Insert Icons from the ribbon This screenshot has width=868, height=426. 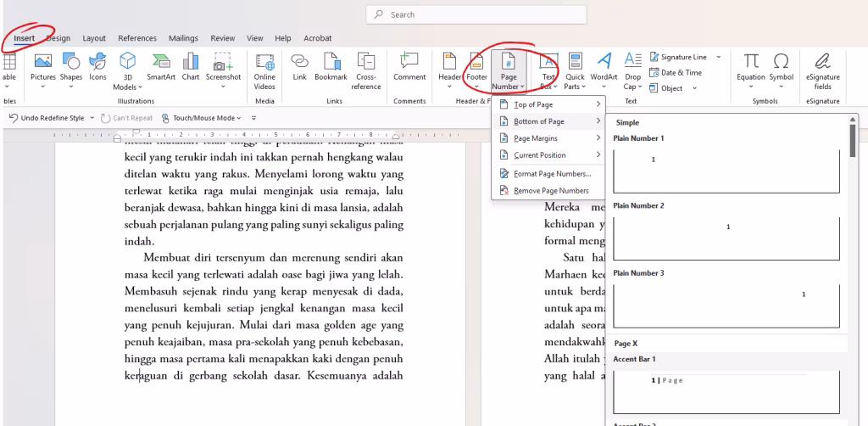[98, 68]
